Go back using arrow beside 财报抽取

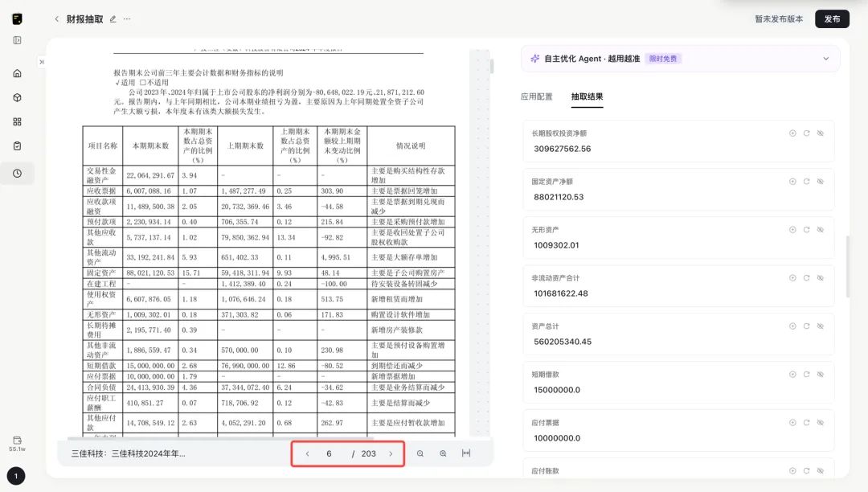point(56,18)
